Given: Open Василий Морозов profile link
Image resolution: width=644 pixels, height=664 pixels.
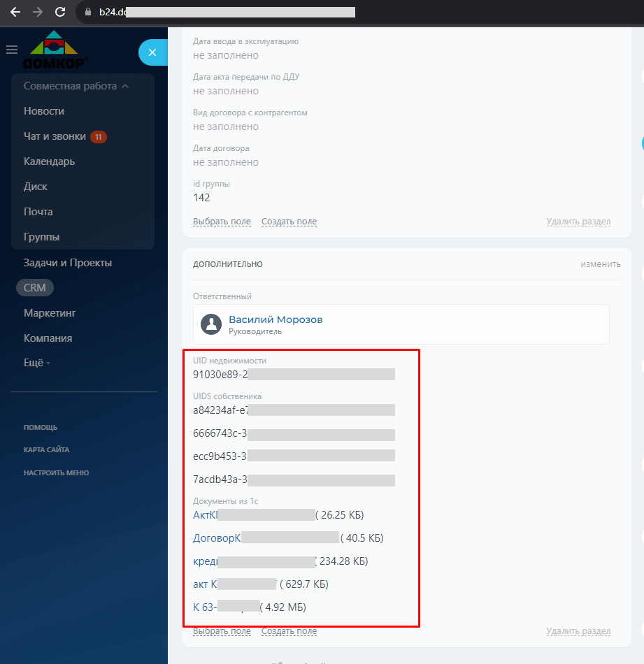Looking at the screenshot, I should [x=276, y=319].
